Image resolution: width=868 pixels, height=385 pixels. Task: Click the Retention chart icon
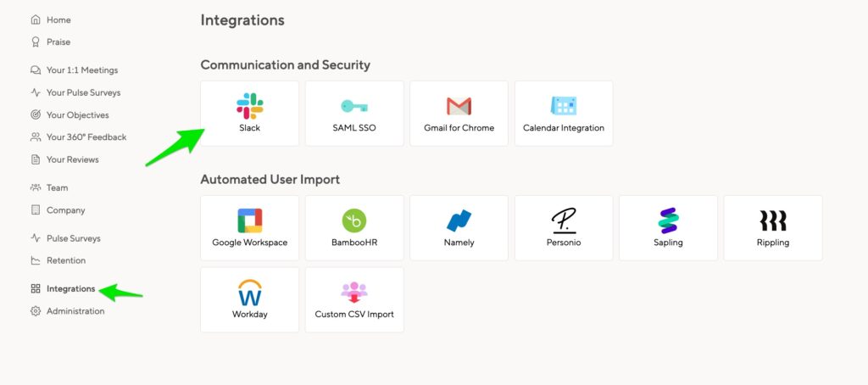(36, 260)
